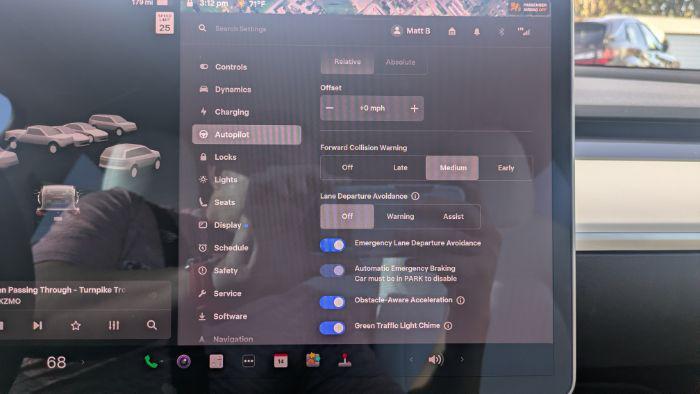Set Lane Departure Avoidance to Warning
The image size is (700, 394).
400,216
